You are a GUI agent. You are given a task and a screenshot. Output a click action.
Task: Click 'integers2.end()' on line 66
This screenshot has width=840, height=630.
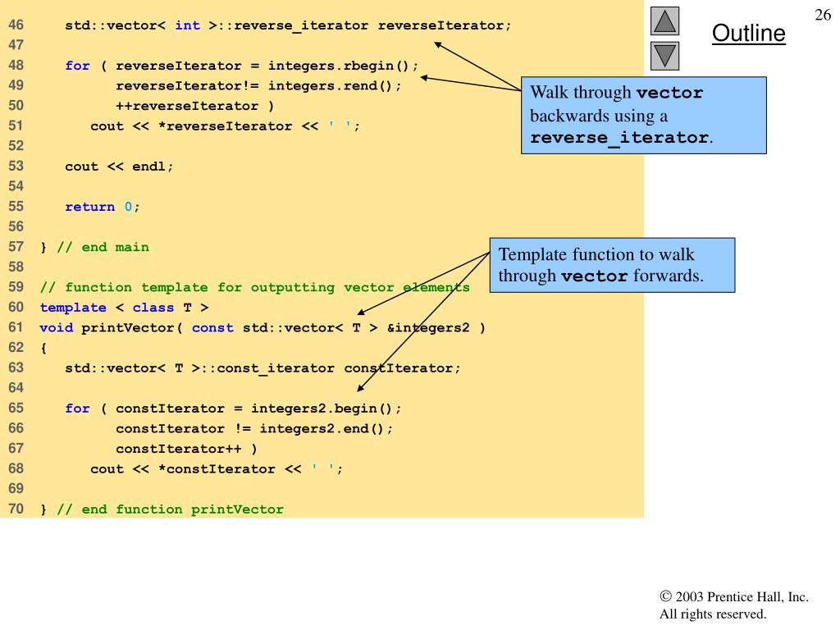point(322,428)
